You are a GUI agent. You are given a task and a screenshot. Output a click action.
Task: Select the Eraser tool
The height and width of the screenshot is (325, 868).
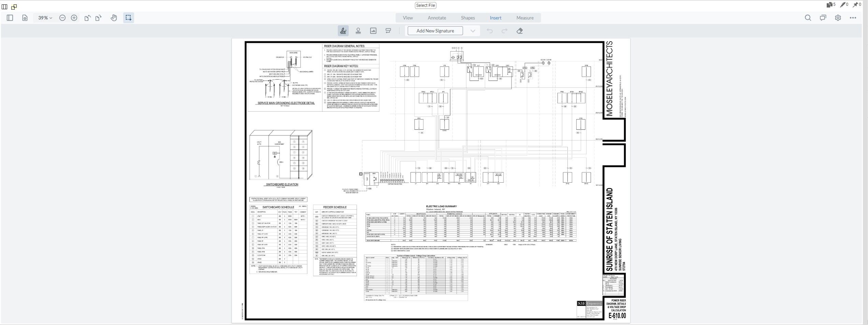520,31
